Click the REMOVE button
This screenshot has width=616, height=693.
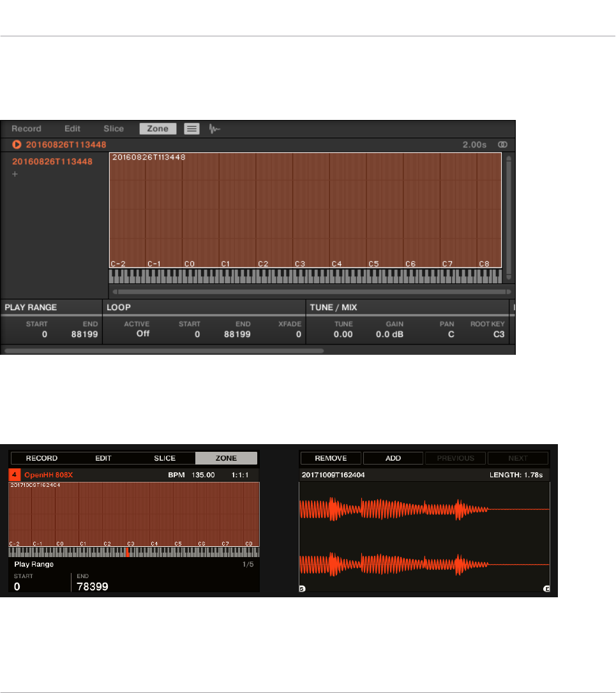[x=331, y=458]
